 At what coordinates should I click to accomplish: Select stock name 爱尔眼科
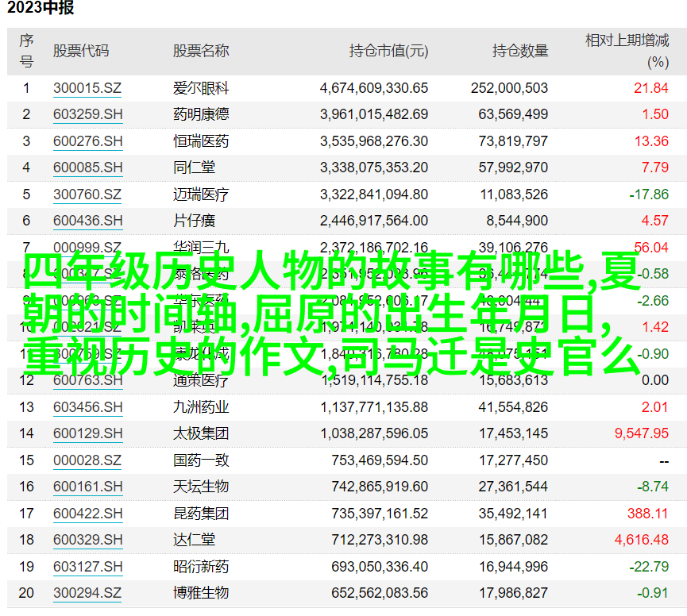[x=201, y=88]
